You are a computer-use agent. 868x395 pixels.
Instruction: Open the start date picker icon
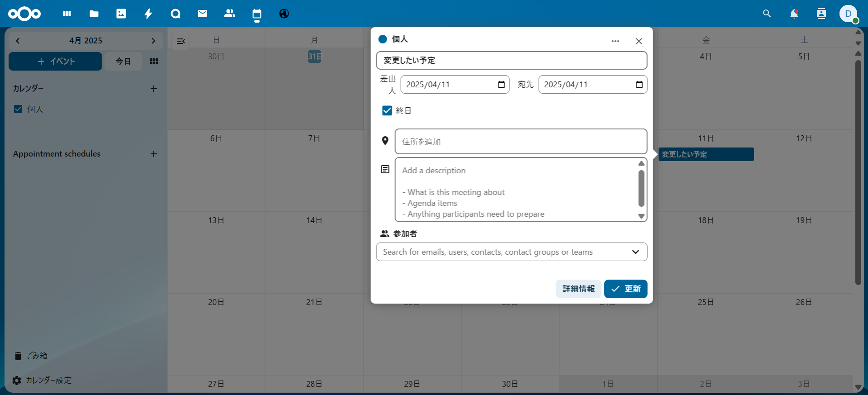point(501,85)
